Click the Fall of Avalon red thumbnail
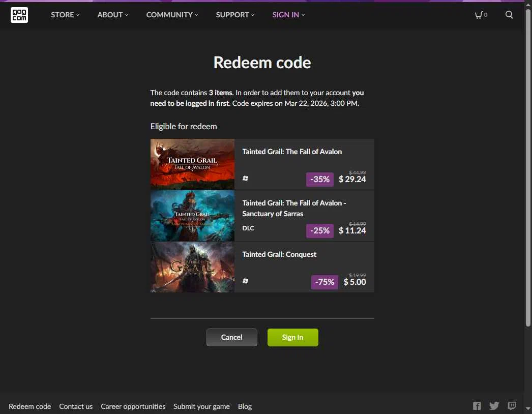 [192, 164]
